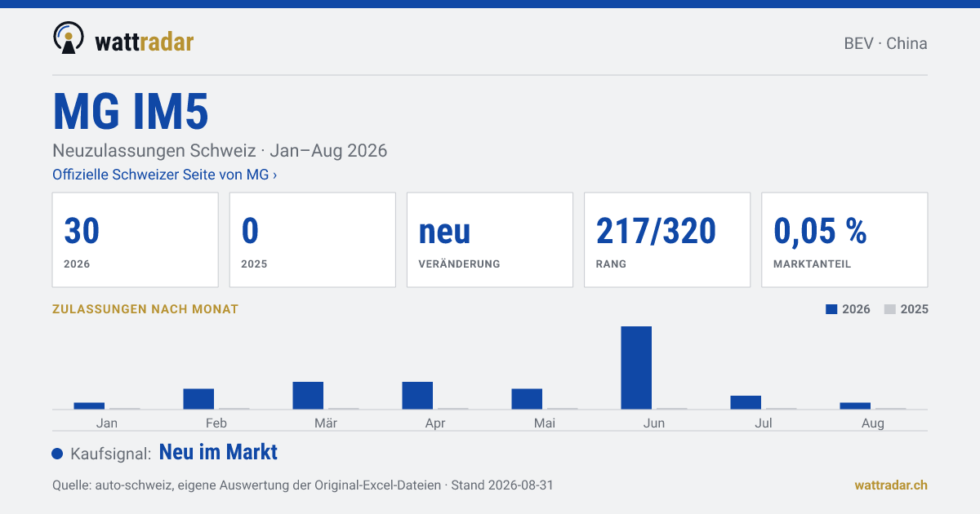Click the 2025 registrations card showing 0
This screenshot has width=980, height=514.
pos(313,240)
